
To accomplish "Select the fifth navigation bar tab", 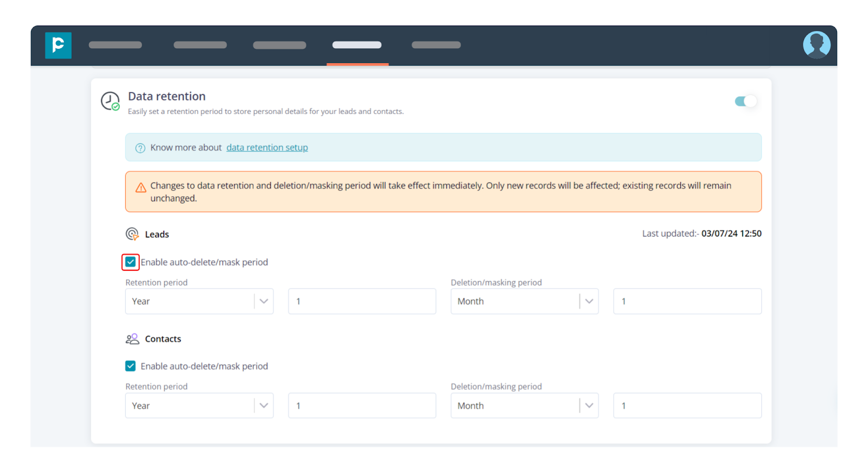I will [436, 45].
